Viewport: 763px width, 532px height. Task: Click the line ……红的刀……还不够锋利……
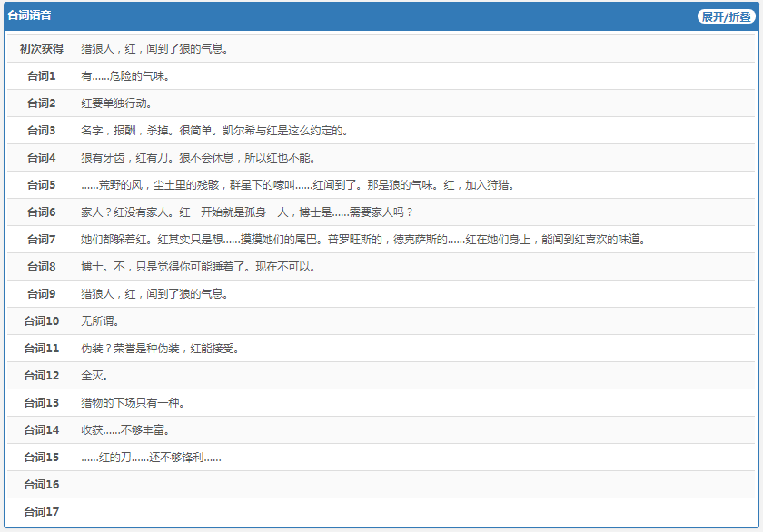(x=151, y=458)
